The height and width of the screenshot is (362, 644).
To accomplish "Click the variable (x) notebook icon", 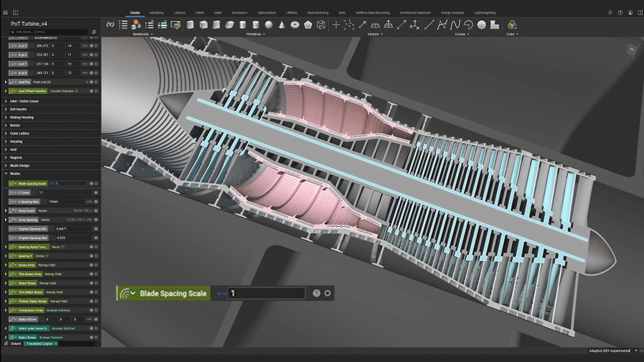I will (x=110, y=25).
